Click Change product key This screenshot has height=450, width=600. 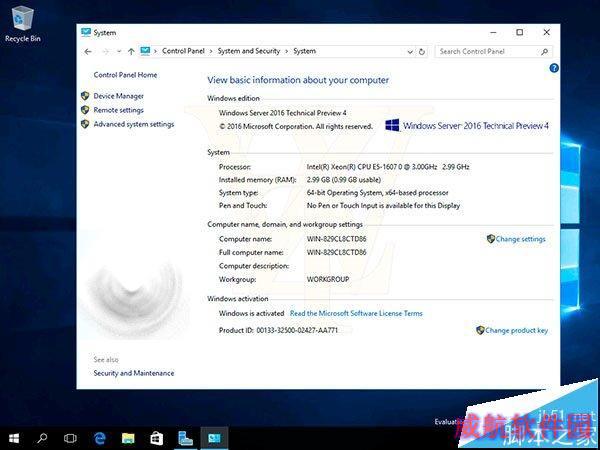point(517,331)
